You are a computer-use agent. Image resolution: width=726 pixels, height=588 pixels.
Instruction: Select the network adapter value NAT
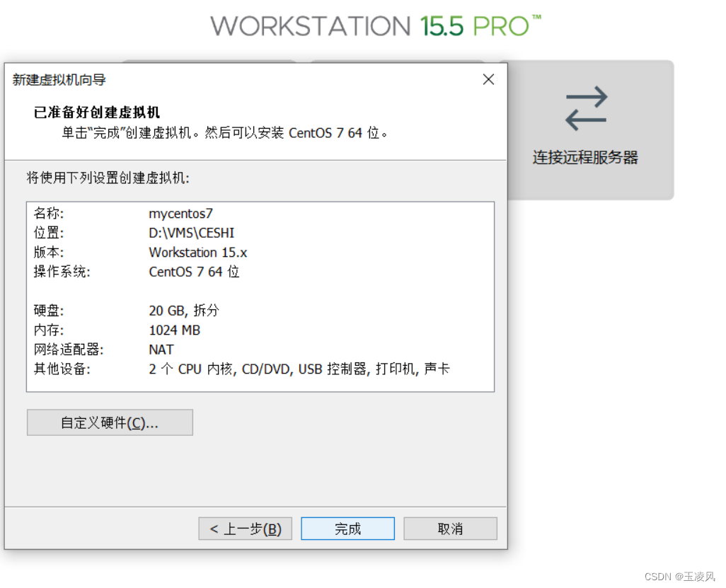(161, 350)
